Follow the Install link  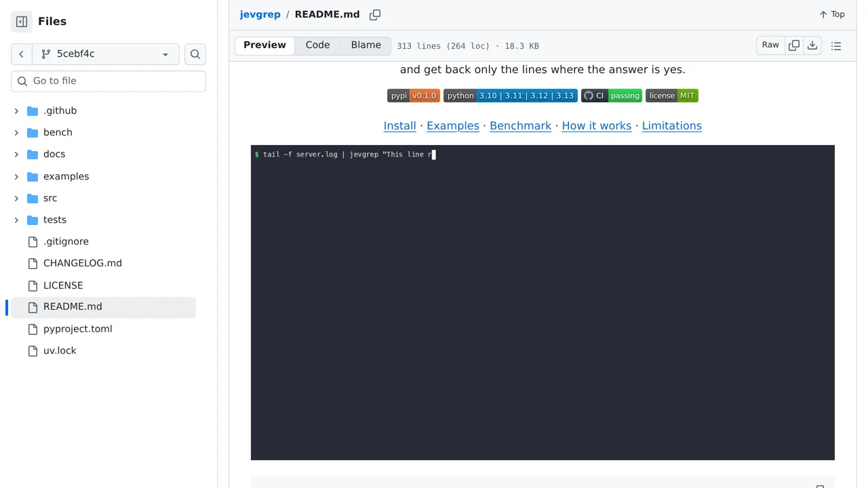(x=399, y=126)
